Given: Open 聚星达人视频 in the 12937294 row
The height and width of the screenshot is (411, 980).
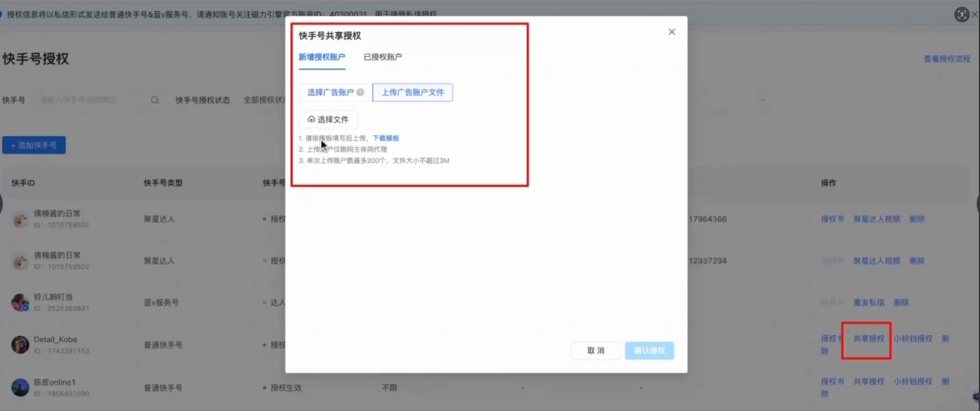Looking at the screenshot, I should (x=876, y=261).
